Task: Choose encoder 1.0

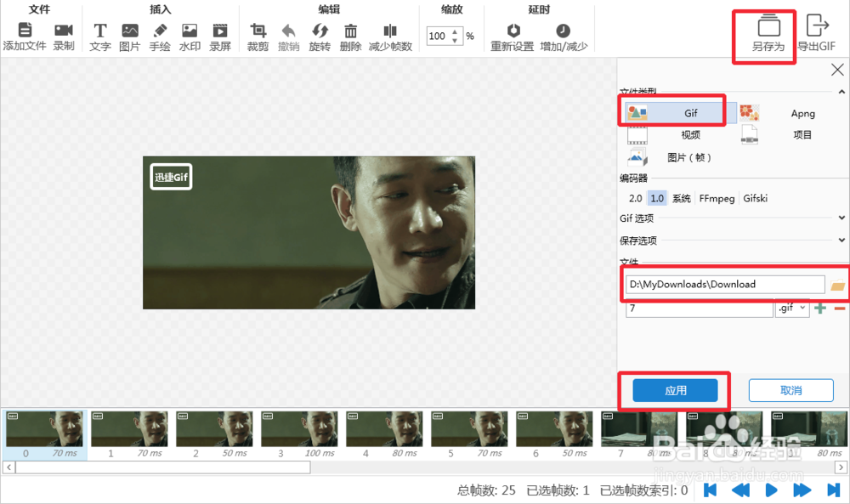Action: pos(657,198)
